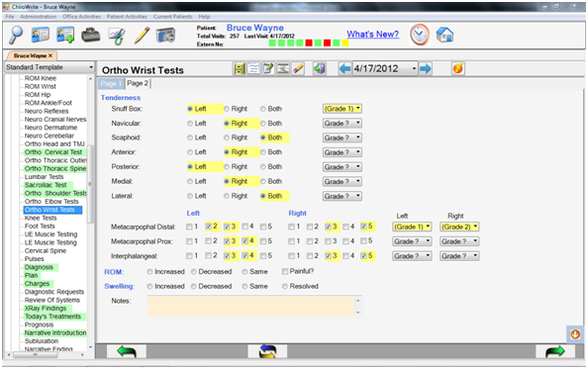
Task: Open the Administration menu
Action: tap(39, 17)
